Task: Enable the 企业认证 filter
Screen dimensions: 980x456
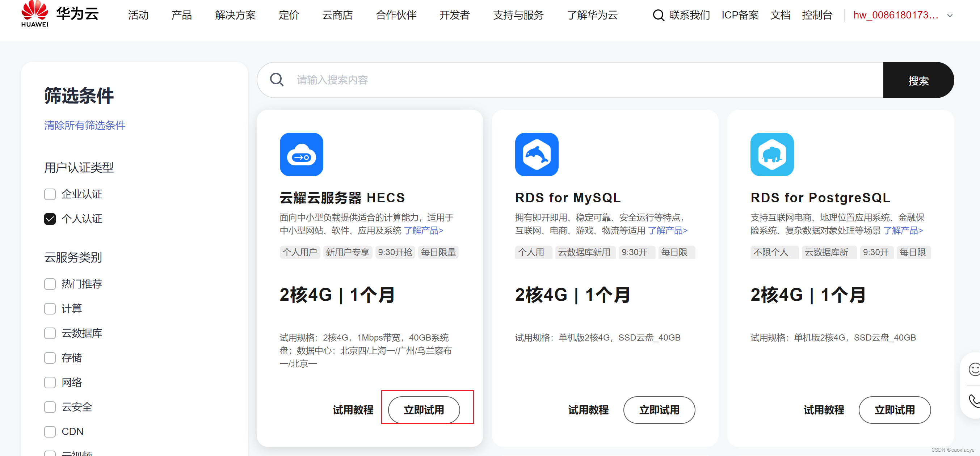Action: (50, 194)
